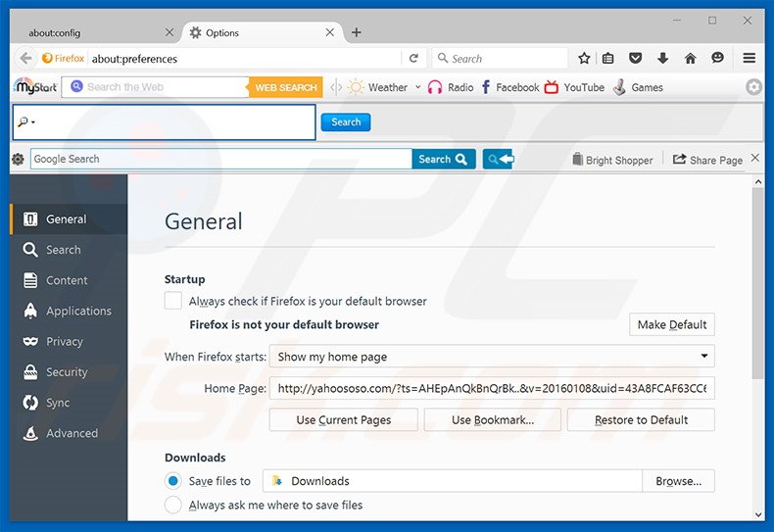Open Search preferences section
774x532 pixels.
69,250
